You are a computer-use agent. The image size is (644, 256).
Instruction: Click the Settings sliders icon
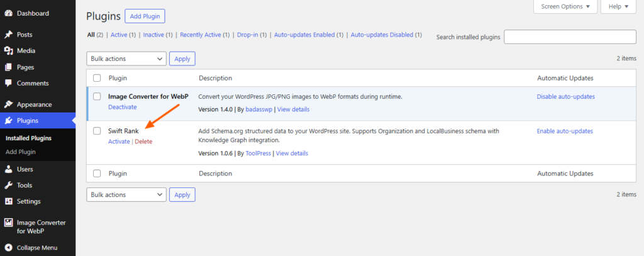[x=8, y=201]
